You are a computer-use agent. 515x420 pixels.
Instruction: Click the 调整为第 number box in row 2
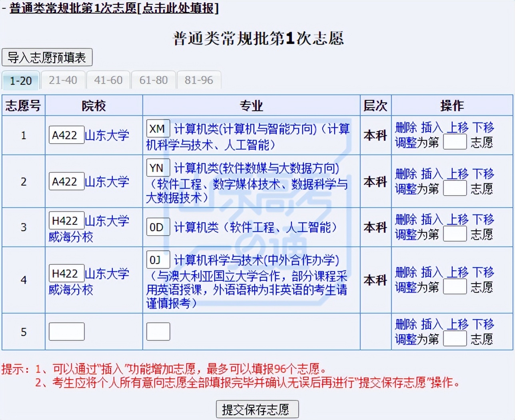455,188
